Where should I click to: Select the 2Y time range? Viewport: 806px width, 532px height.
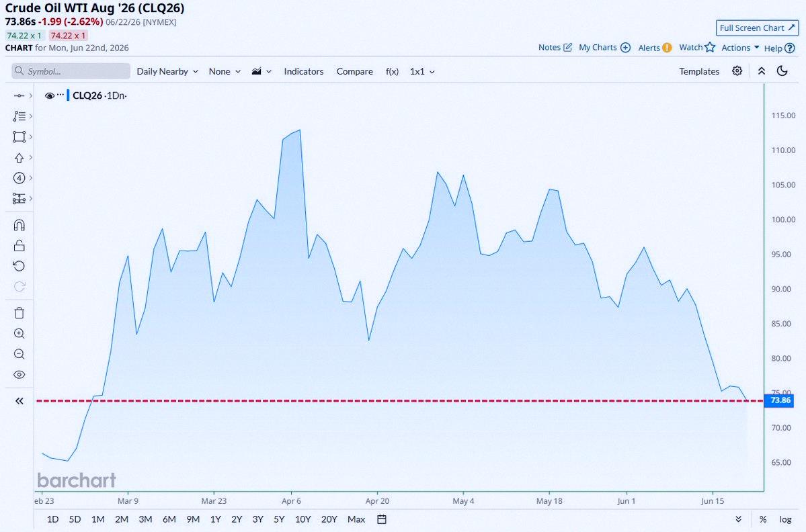(237, 519)
